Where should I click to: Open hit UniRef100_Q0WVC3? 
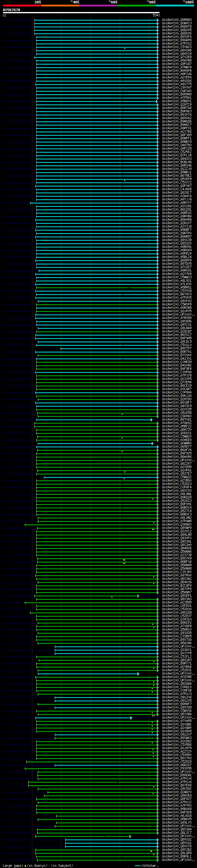[177, 23]
